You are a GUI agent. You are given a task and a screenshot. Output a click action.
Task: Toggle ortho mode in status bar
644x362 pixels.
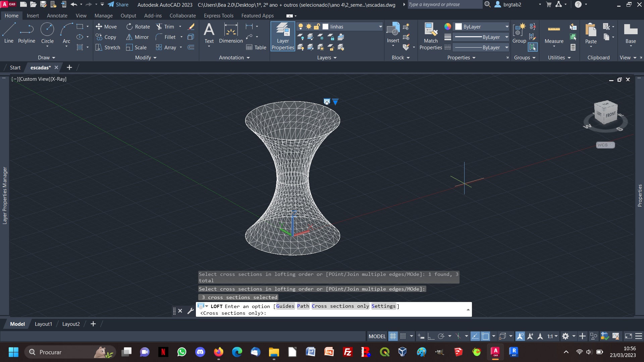431,336
